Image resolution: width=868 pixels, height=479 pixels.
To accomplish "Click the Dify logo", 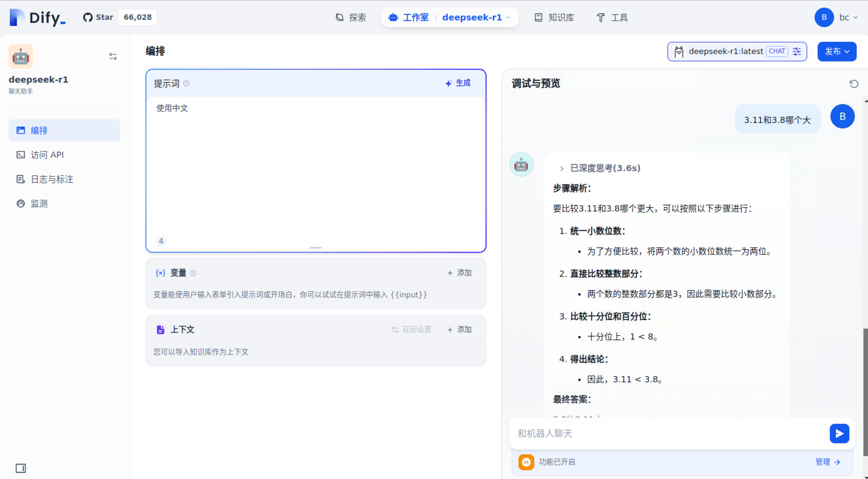I will tap(38, 17).
